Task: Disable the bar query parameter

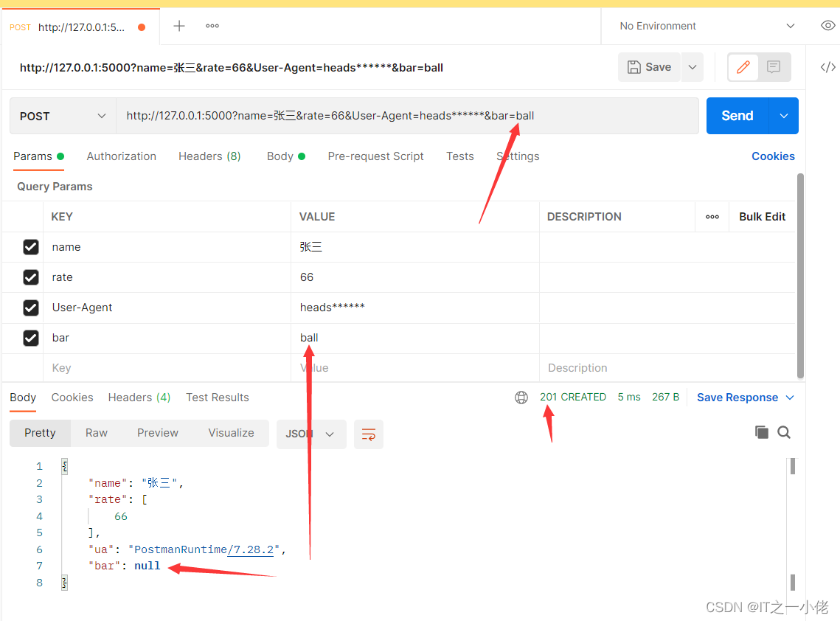Action: pyautogui.click(x=31, y=338)
